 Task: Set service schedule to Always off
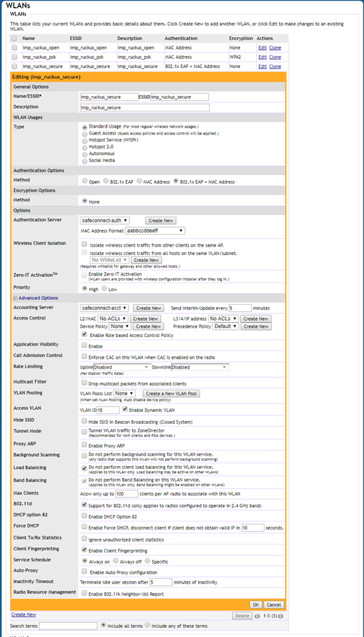[115, 561]
